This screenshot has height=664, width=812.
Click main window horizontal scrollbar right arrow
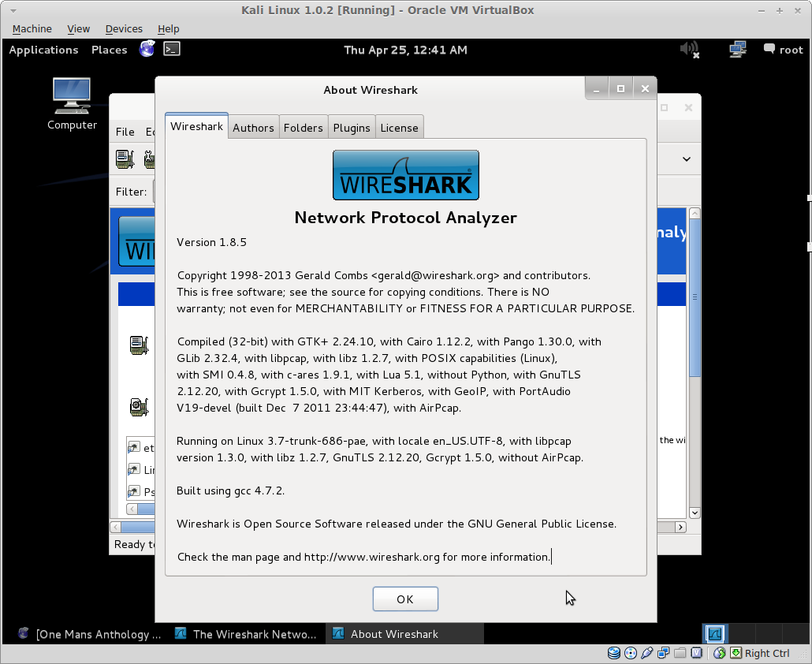tap(680, 528)
